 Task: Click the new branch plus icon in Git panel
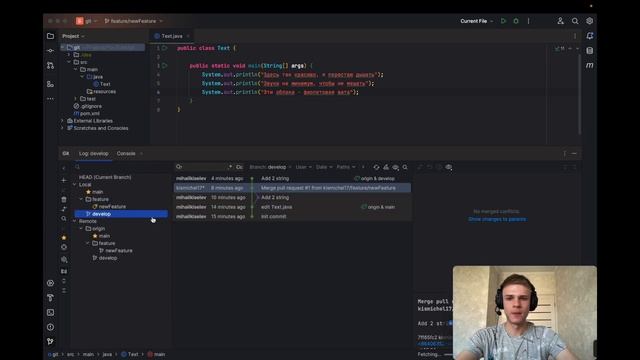pyautogui.click(x=64, y=180)
